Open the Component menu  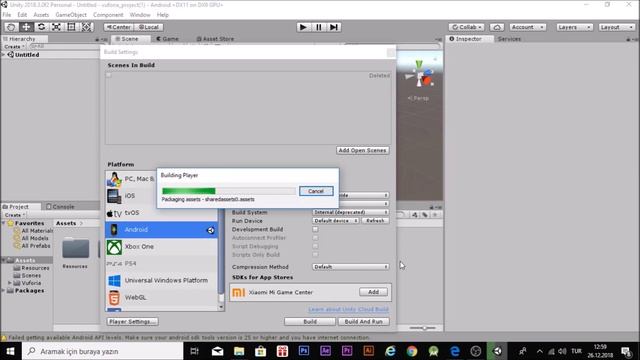tap(108, 15)
